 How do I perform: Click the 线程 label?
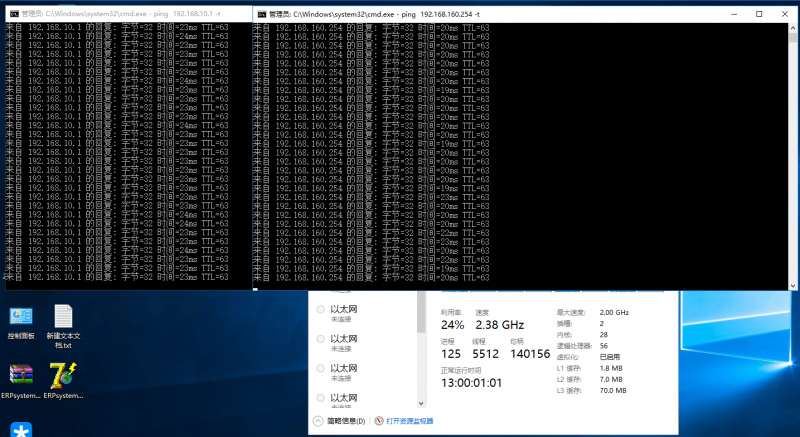[479, 341]
